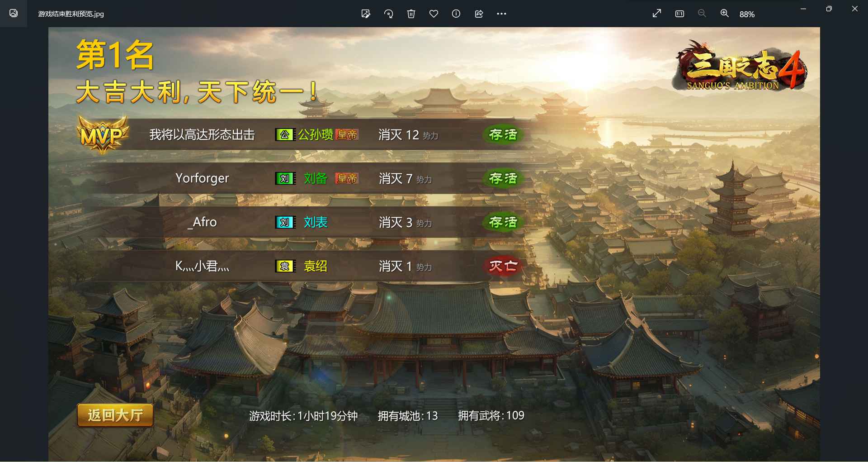This screenshot has height=462, width=868.
Task: Open the image edit tool
Action: click(x=366, y=14)
